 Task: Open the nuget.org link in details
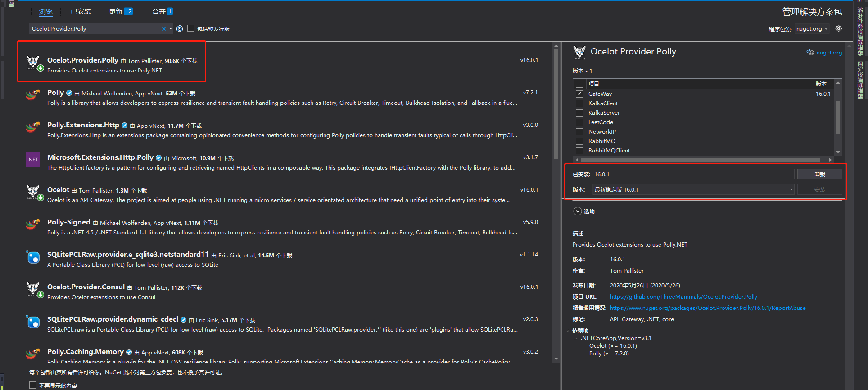829,53
